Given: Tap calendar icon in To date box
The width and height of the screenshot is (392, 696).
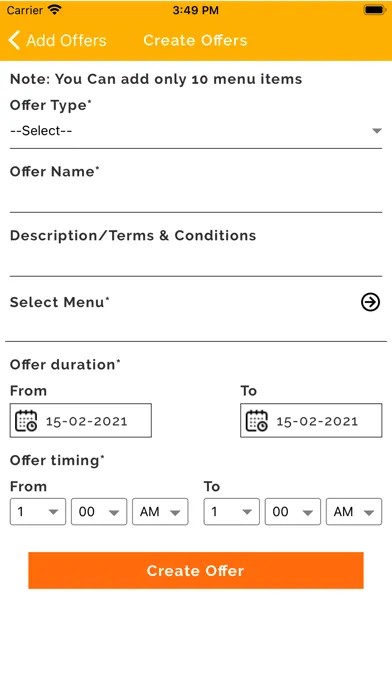Looking at the screenshot, I should (x=257, y=421).
